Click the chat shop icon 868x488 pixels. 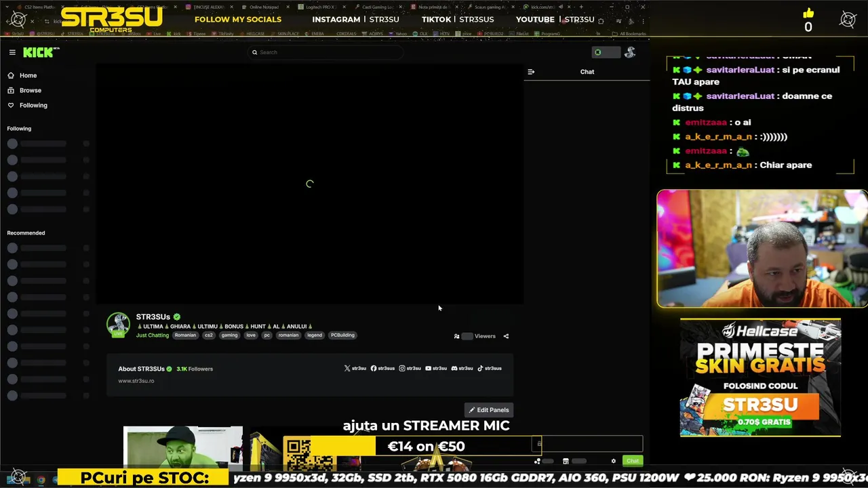(566, 461)
